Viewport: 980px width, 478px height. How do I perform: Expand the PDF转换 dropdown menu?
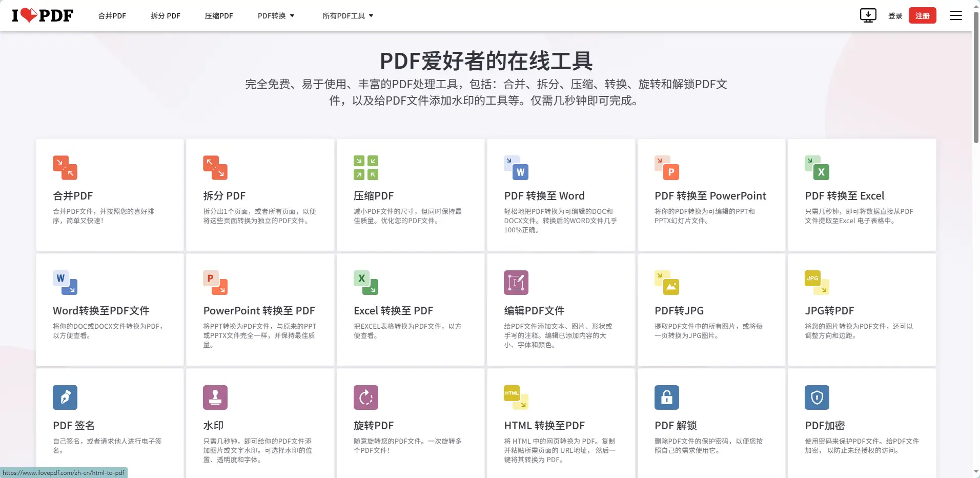[x=276, y=16]
